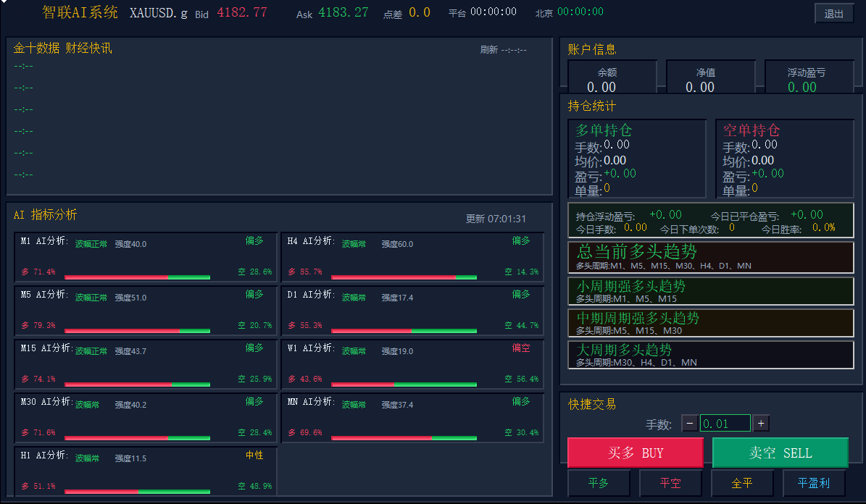
Task: Select the Ask price 4183.27
Action: click(343, 12)
